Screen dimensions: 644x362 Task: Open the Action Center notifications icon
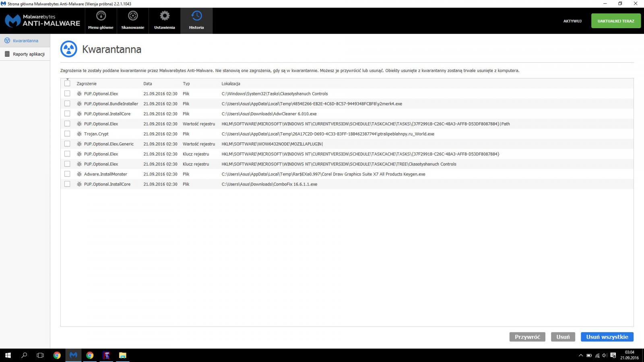(613, 356)
